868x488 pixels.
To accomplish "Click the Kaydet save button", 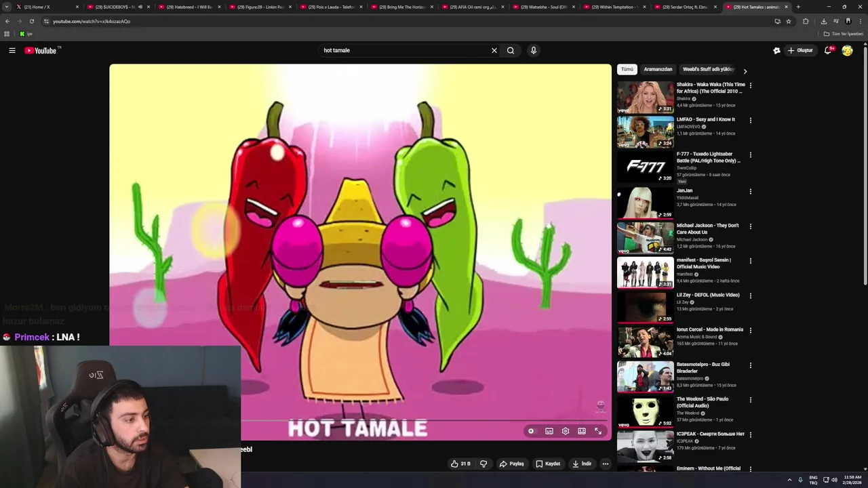I will point(548,464).
